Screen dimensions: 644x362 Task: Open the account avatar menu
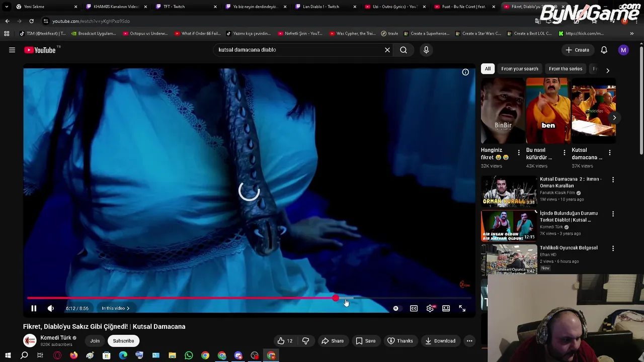[623, 50]
